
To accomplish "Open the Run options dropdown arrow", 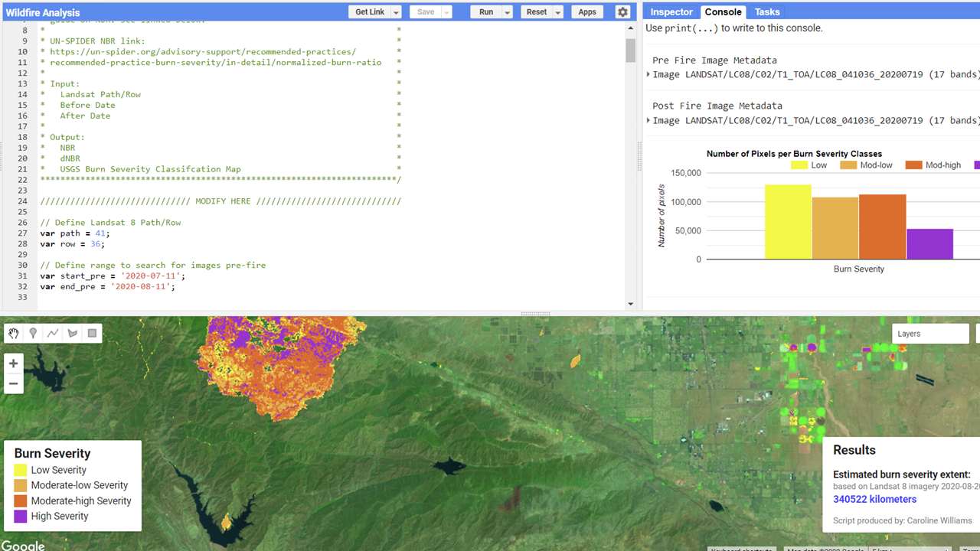I will click(507, 12).
